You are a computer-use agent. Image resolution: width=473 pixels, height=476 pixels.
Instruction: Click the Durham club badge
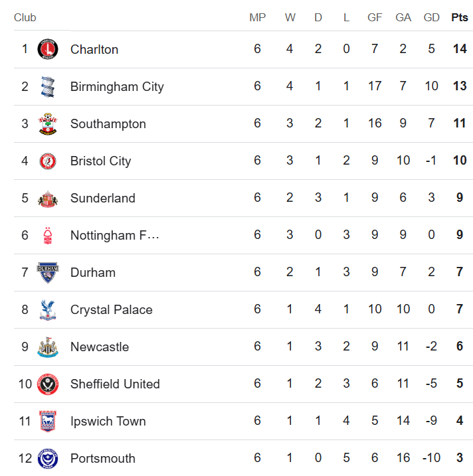48,273
